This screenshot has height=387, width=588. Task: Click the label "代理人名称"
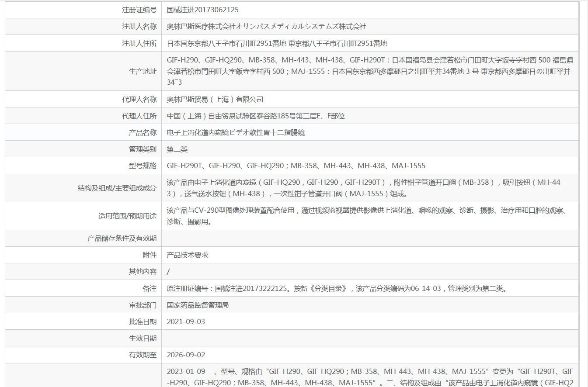pyautogui.click(x=139, y=99)
